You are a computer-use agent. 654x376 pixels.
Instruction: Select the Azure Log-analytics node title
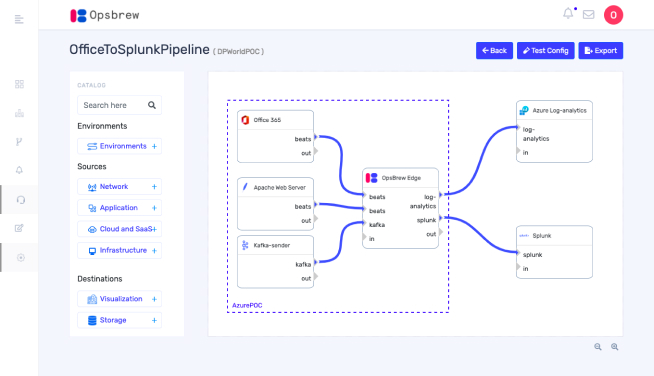coord(559,111)
